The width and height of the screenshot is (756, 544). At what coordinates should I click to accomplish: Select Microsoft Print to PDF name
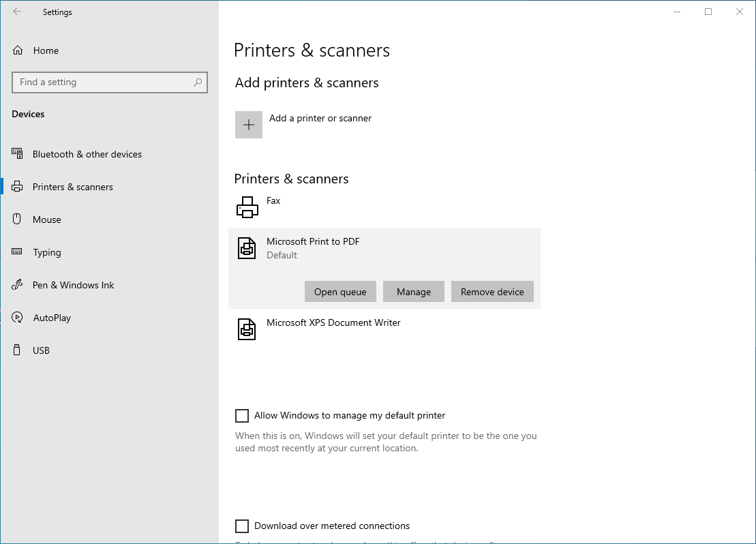[313, 241]
